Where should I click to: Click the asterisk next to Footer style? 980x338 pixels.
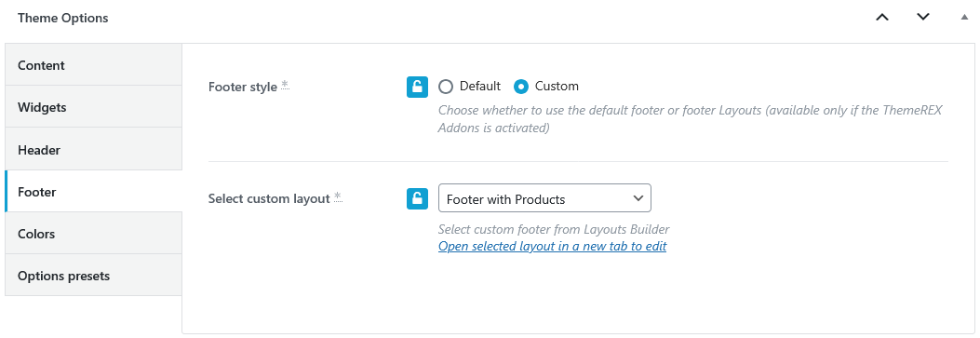tap(285, 85)
